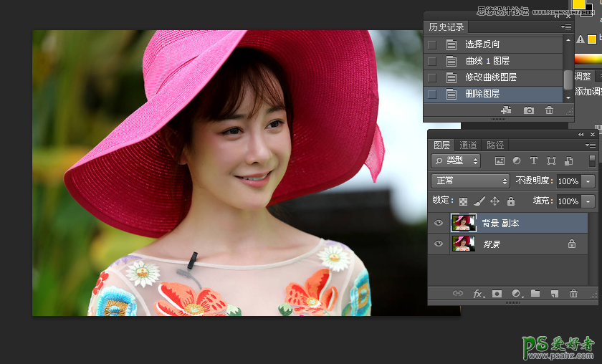
Task: Open the layer style fx menu
Action: [479, 294]
